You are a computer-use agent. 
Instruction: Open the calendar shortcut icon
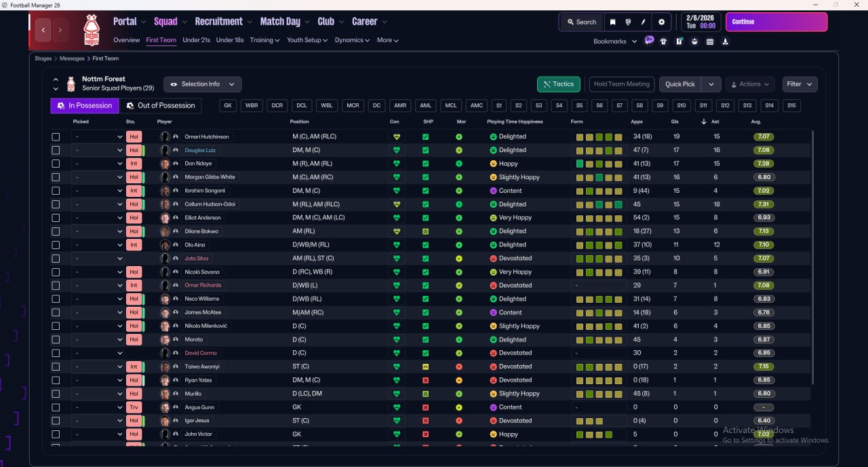click(710, 41)
